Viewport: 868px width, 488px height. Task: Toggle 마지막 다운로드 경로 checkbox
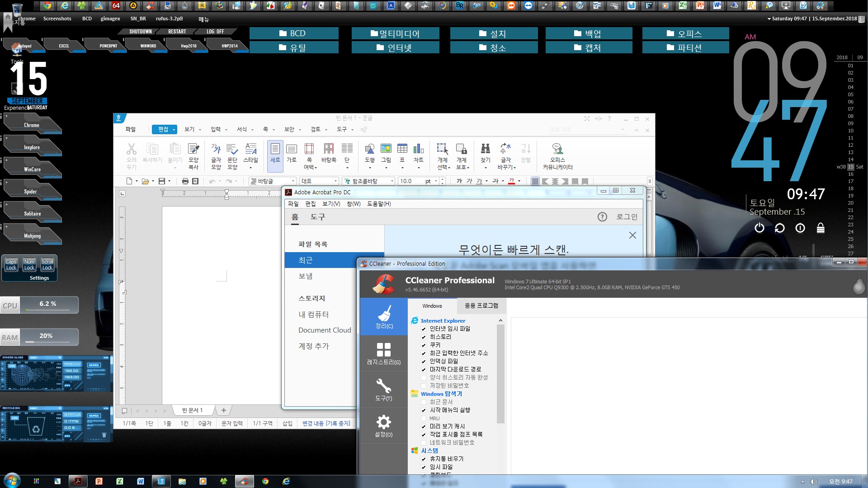click(x=424, y=370)
